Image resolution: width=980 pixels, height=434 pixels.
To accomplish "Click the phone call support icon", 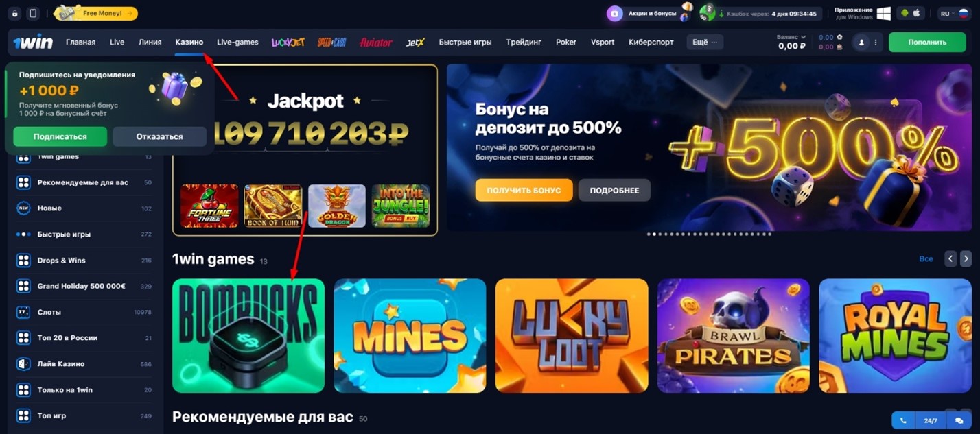I will [903, 420].
